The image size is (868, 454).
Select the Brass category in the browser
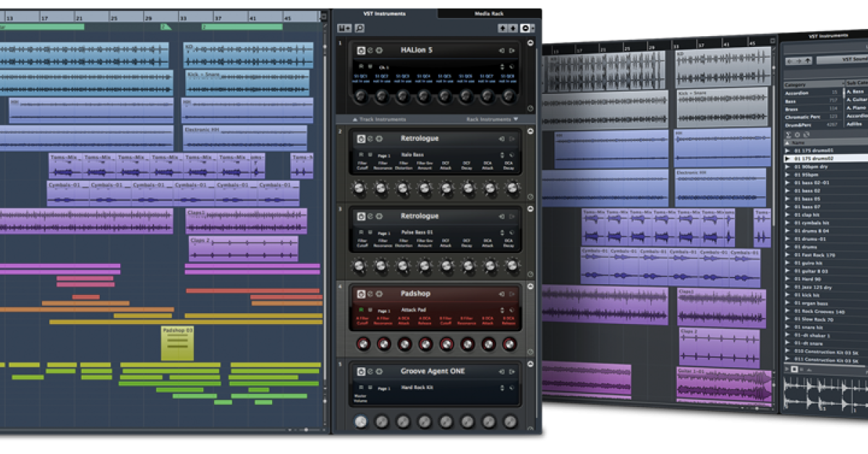[x=791, y=108]
